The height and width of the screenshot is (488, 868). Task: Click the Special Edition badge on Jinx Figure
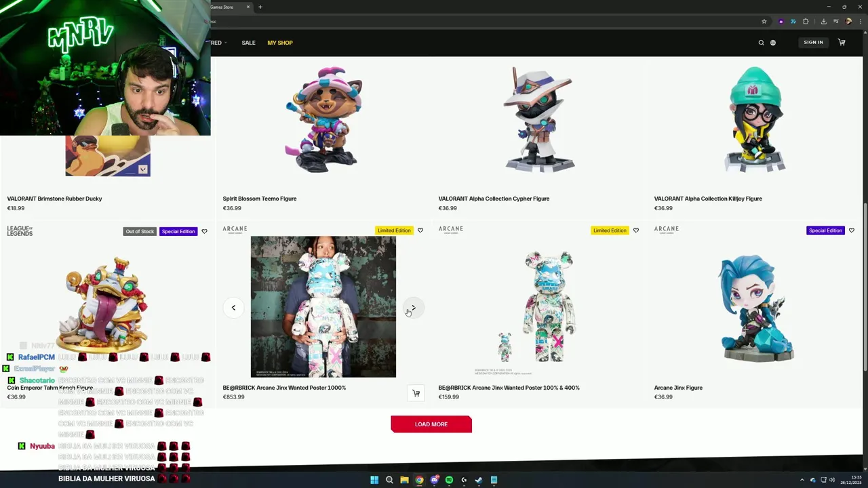coord(825,230)
